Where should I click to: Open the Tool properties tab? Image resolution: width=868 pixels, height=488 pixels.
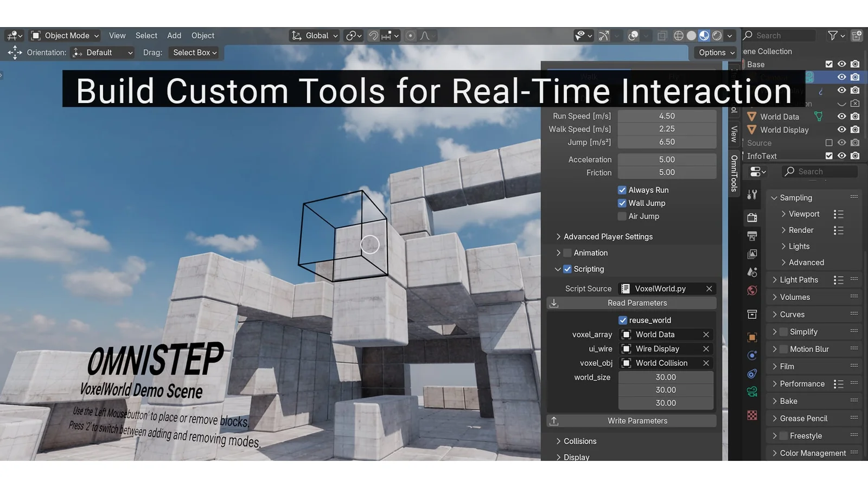[x=752, y=194]
